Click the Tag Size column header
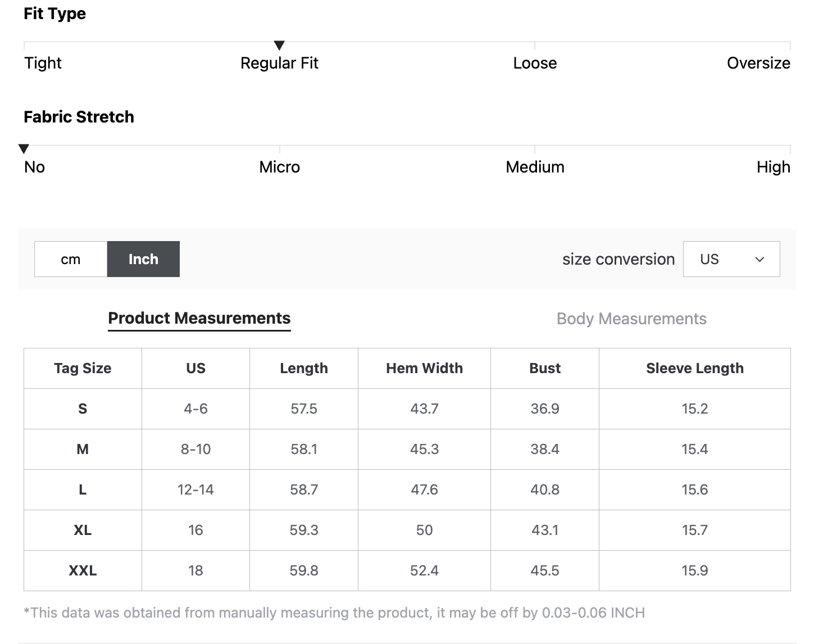Viewport: 837px width, 644px height. pos(83,368)
